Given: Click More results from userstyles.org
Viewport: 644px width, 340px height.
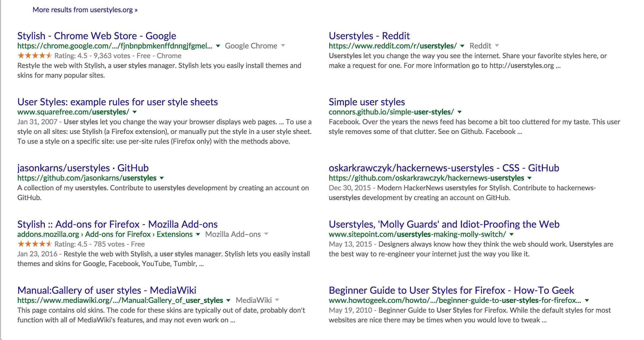Looking at the screenshot, I should coord(85,10).
